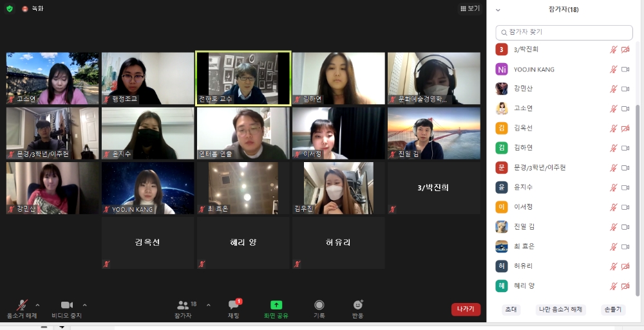Start screen sharing with 화면 공유
The height and width of the screenshot is (330, 644).
[276, 309]
